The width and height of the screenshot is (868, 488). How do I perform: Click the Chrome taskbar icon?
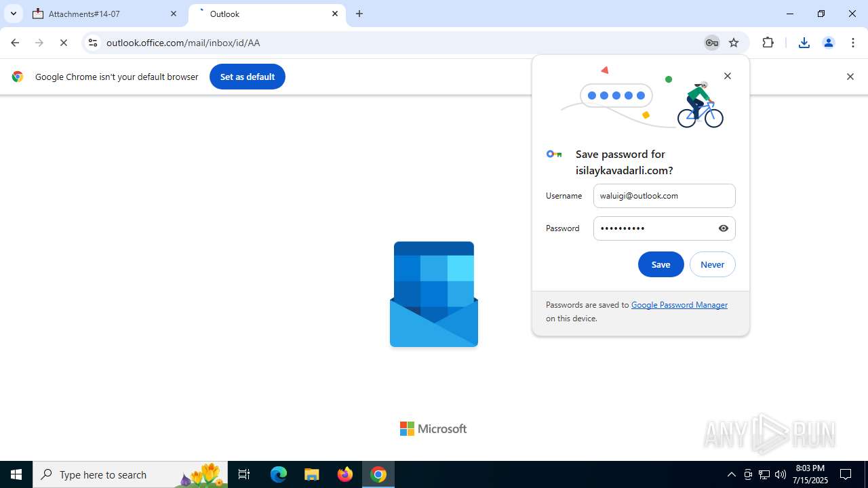378,474
